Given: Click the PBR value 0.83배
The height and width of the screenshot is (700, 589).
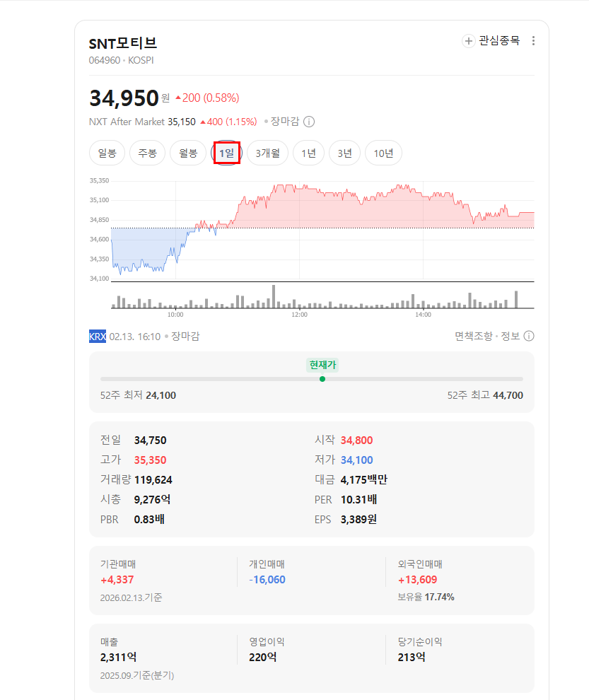Looking at the screenshot, I should [x=149, y=520].
